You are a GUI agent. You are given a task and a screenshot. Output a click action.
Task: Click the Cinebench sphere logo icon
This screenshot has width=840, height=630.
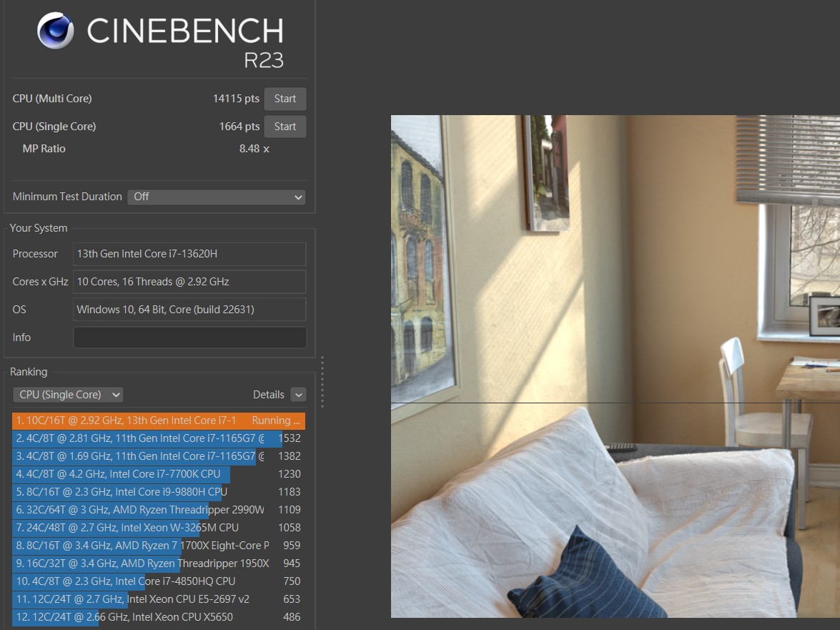coord(55,31)
